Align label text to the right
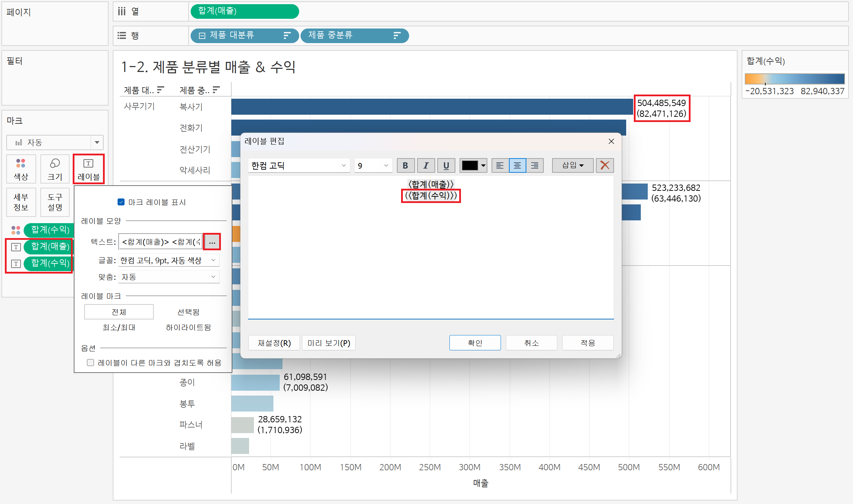This screenshot has width=853, height=504. coord(535,165)
